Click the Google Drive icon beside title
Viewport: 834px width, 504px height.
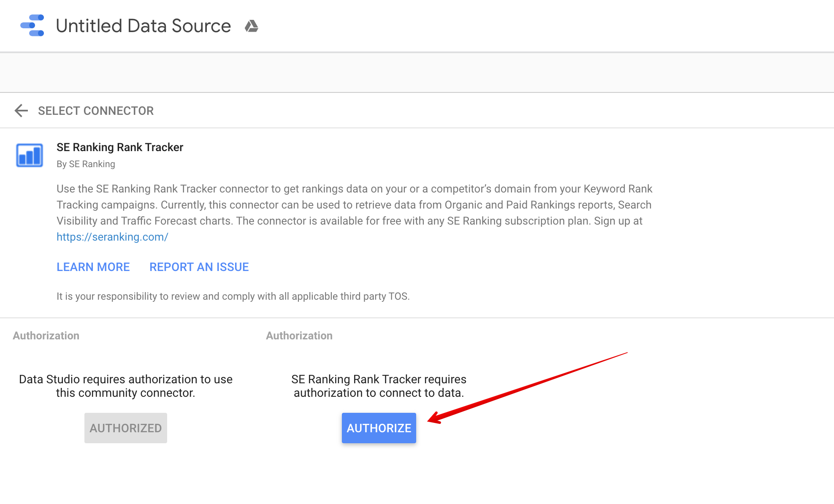(x=252, y=26)
